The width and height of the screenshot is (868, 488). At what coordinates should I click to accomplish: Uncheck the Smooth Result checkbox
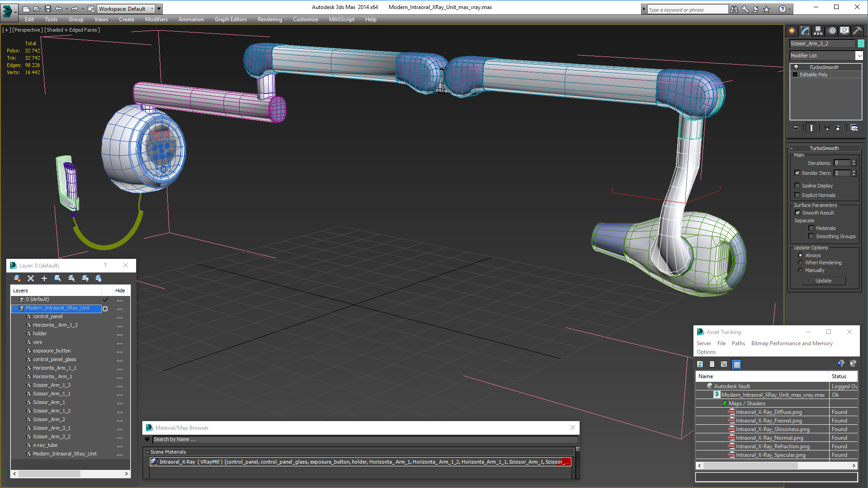[x=797, y=213]
